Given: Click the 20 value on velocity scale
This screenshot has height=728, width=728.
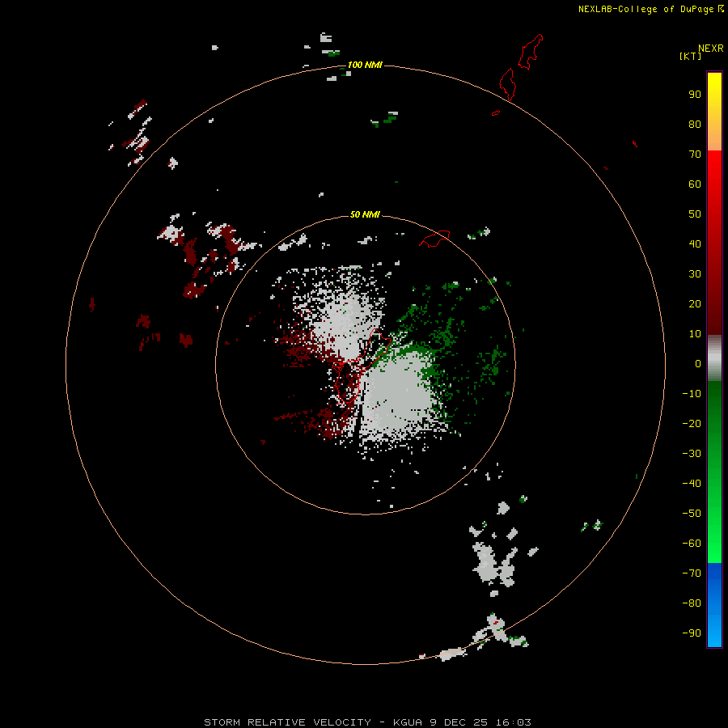Looking at the screenshot, I should pyautogui.click(x=695, y=304).
